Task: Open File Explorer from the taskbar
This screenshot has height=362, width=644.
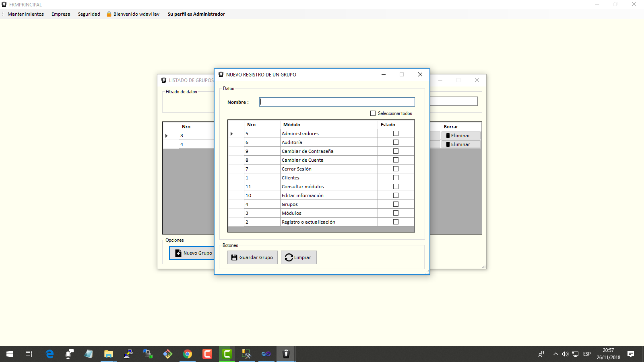Action: click(x=108, y=354)
